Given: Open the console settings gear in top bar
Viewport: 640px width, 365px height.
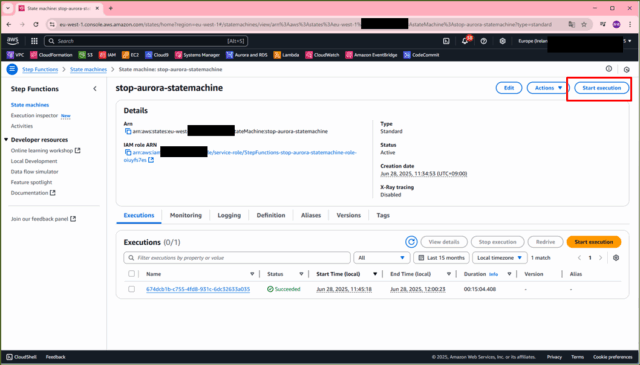Looking at the screenshot, I should coord(502,41).
